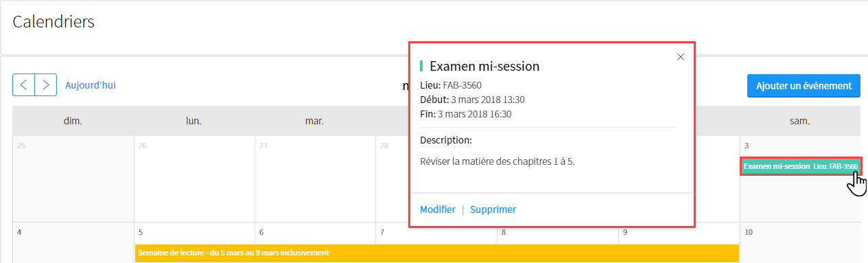Open the yellow Semaine de lecture event
This screenshot has width=868, height=263.
[437, 253]
